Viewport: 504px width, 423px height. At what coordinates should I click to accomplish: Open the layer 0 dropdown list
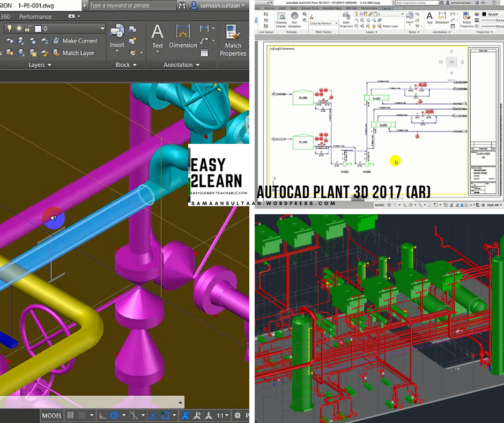click(55, 28)
